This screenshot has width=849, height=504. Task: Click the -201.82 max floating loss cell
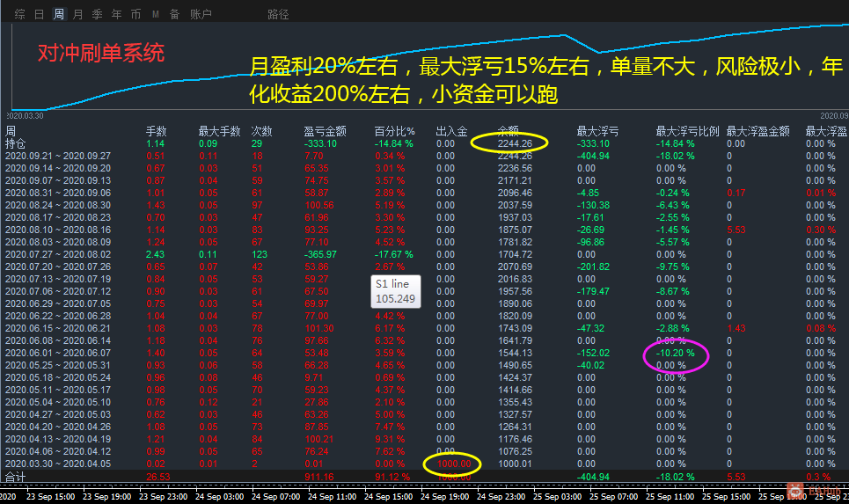[x=594, y=267]
